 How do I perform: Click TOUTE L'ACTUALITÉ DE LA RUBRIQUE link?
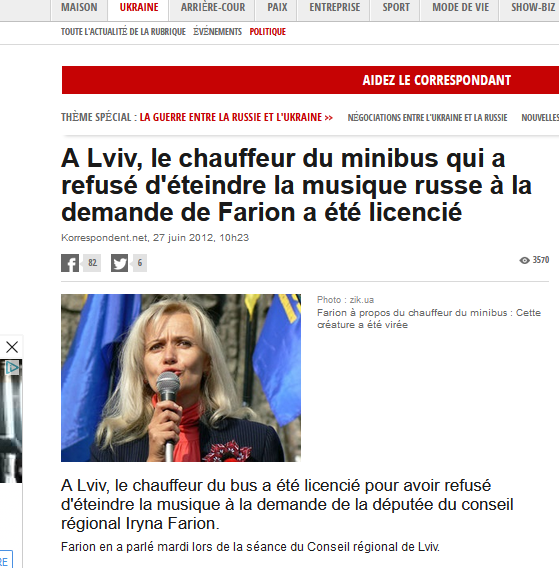click(123, 32)
